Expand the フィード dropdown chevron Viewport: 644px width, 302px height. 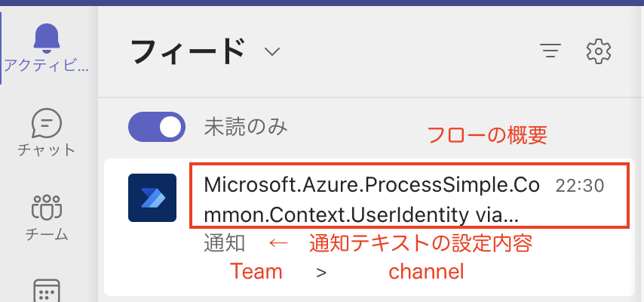click(272, 52)
